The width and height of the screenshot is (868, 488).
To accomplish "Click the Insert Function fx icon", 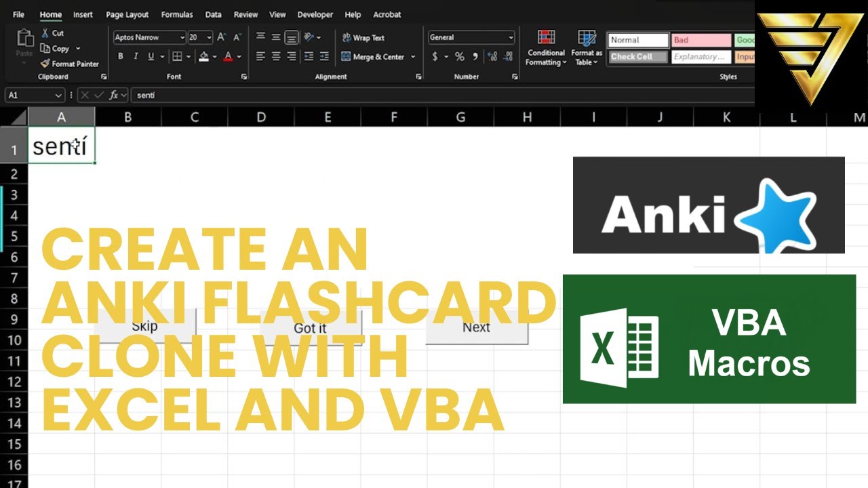I will tap(115, 96).
